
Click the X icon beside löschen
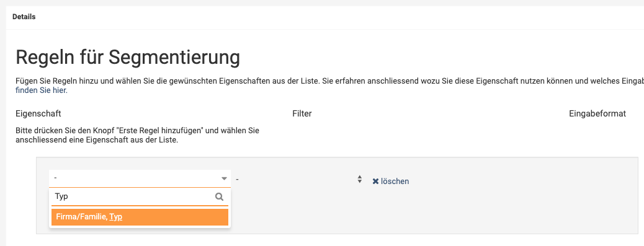click(x=375, y=181)
